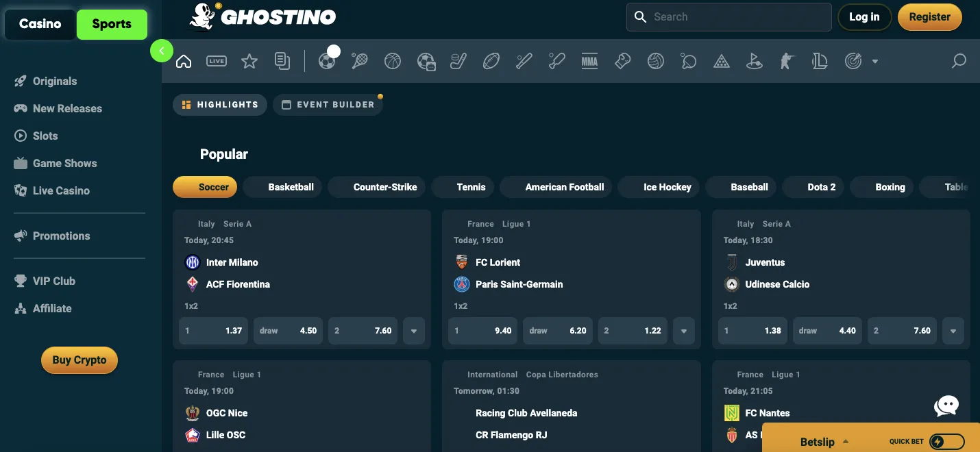This screenshot has height=452, width=980.
Task: Filter popular events by Dota 2
Action: (x=813, y=187)
